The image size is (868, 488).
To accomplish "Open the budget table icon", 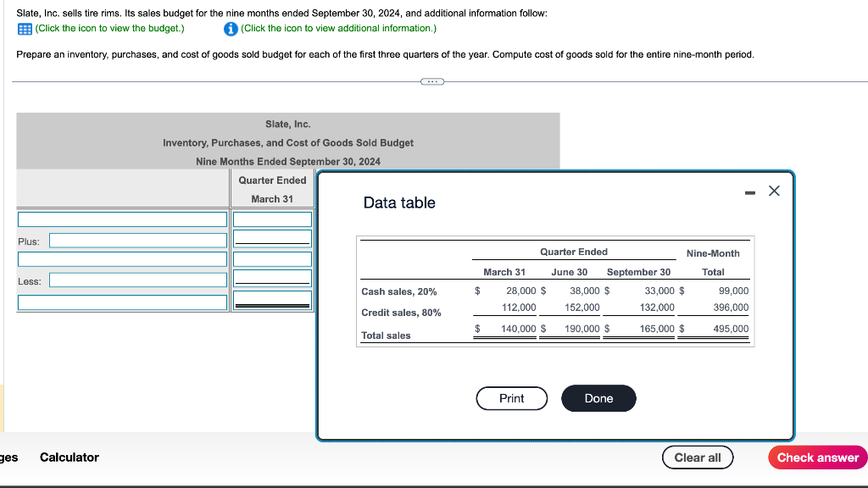I will (x=25, y=29).
